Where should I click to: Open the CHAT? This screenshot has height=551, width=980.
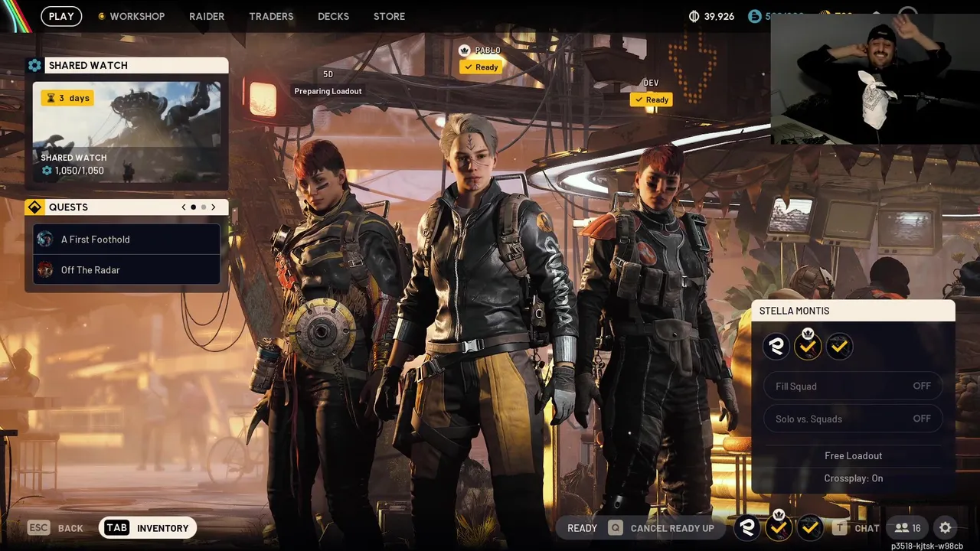867,528
